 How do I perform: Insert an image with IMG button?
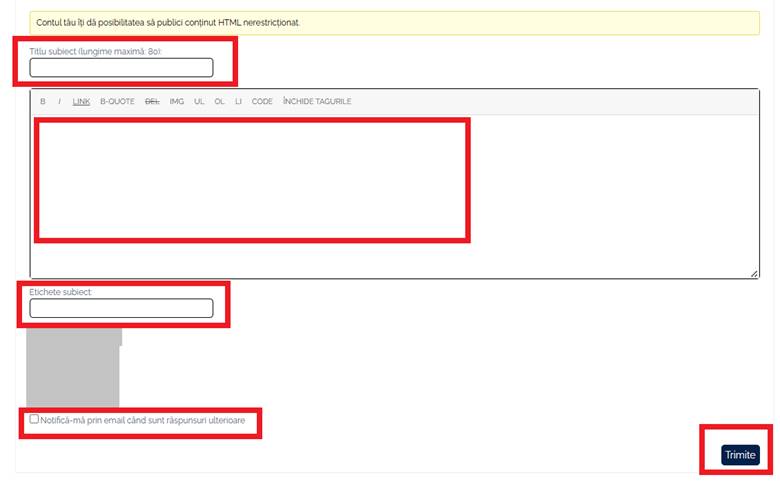[x=177, y=102]
